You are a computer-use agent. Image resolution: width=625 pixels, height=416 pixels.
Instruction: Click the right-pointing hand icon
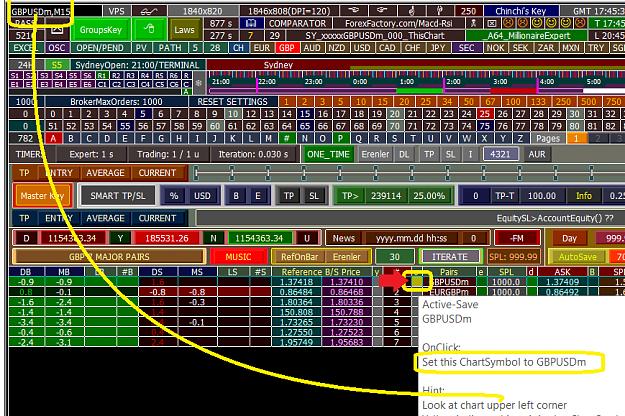pyautogui.click(x=382, y=11)
